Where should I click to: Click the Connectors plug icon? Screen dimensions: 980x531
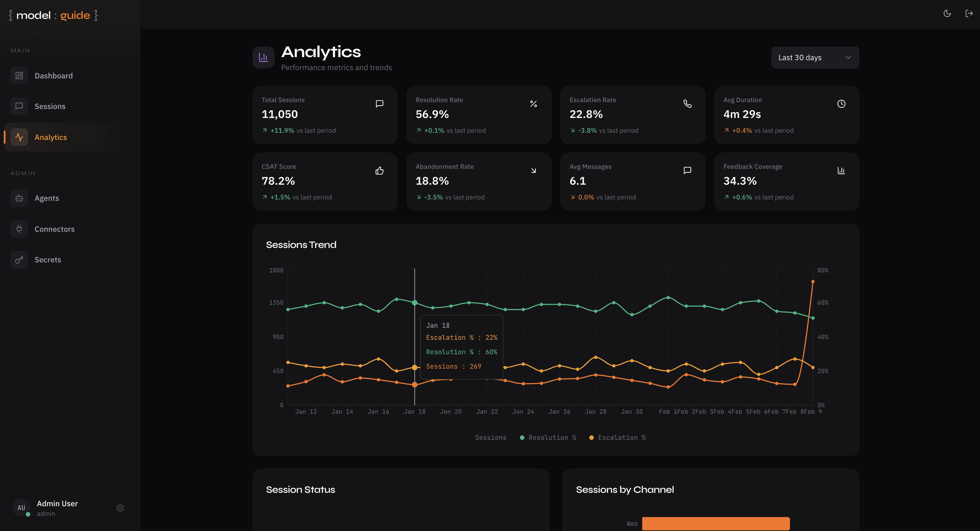(19, 229)
